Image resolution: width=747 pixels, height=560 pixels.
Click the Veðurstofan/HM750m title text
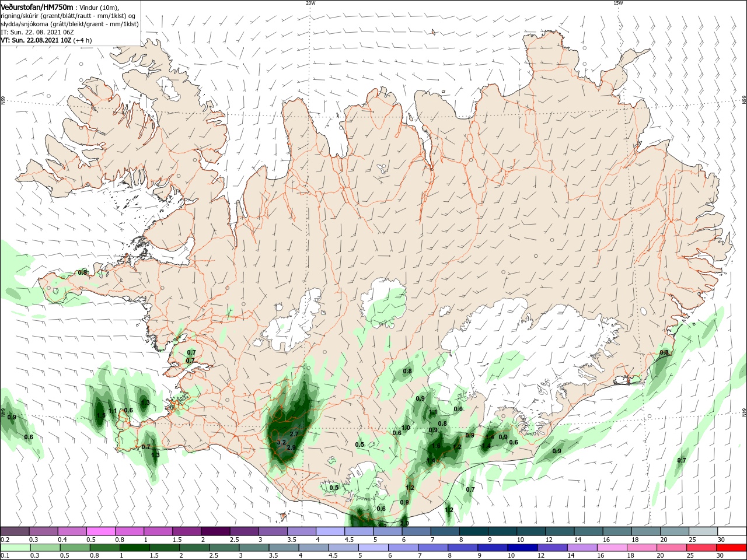point(37,7)
